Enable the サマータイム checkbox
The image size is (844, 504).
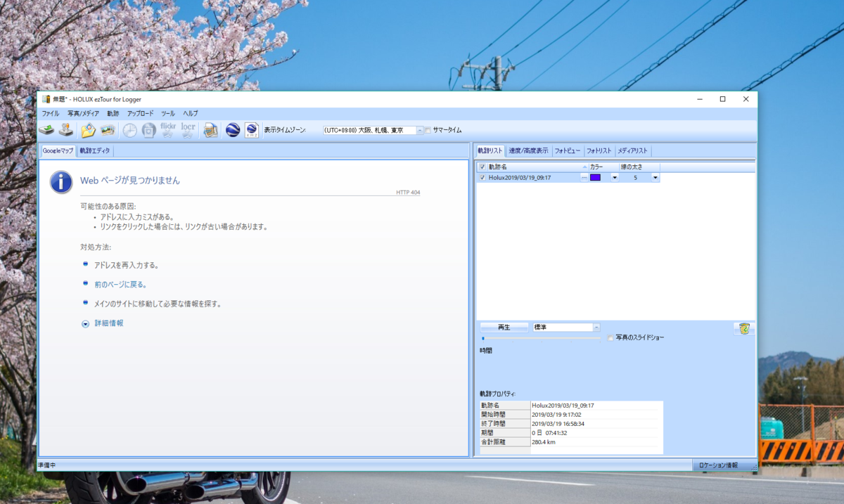(428, 130)
